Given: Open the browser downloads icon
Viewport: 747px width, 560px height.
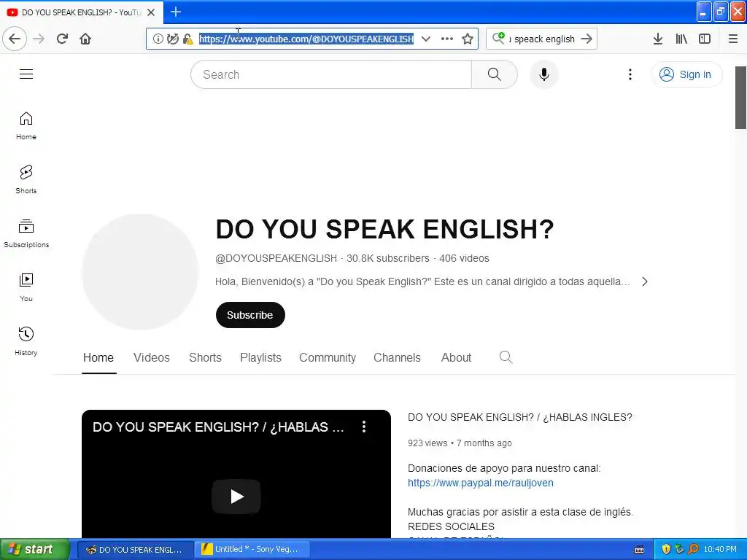Looking at the screenshot, I should [658, 39].
